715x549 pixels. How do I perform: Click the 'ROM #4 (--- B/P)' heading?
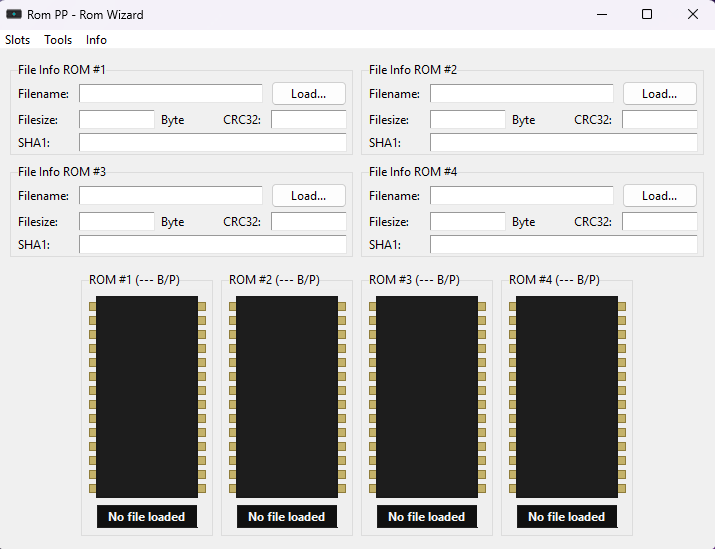click(x=554, y=280)
